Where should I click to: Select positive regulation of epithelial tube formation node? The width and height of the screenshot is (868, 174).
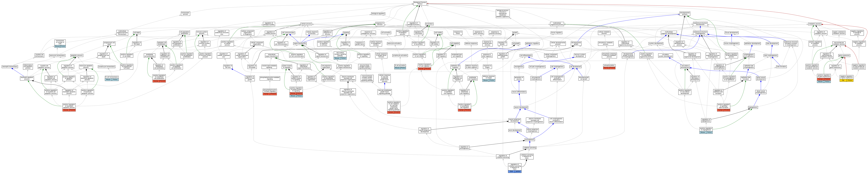coord(723,107)
